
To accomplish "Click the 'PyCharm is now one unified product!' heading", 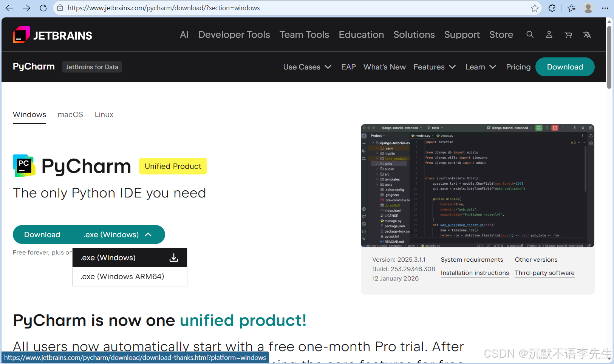I will 159,321.
